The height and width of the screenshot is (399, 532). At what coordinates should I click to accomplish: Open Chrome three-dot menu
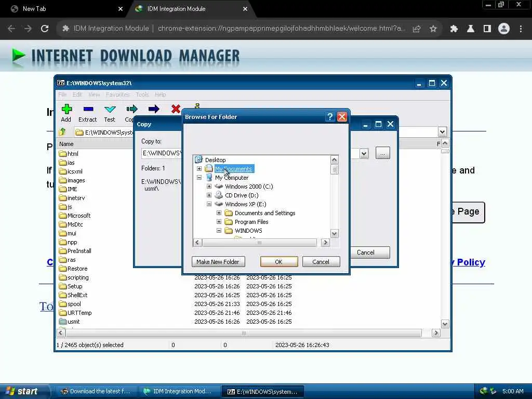pyautogui.click(x=521, y=29)
